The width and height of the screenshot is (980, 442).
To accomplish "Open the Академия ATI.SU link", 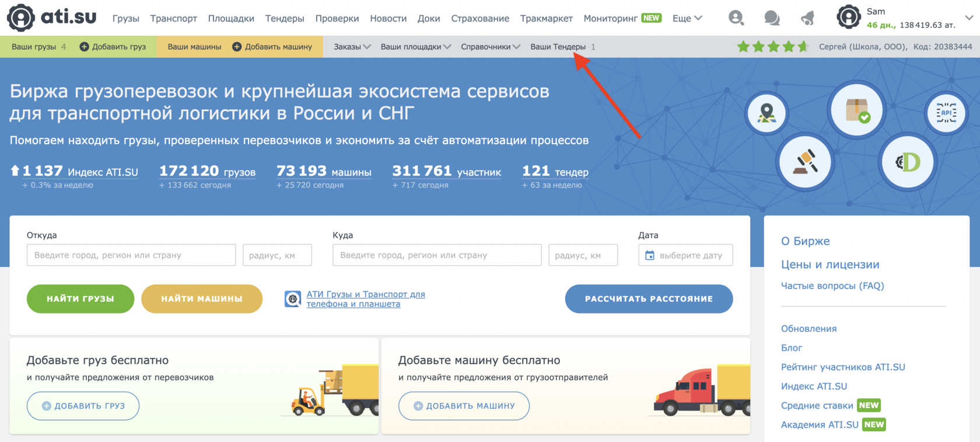I will pyautogui.click(x=820, y=425).
